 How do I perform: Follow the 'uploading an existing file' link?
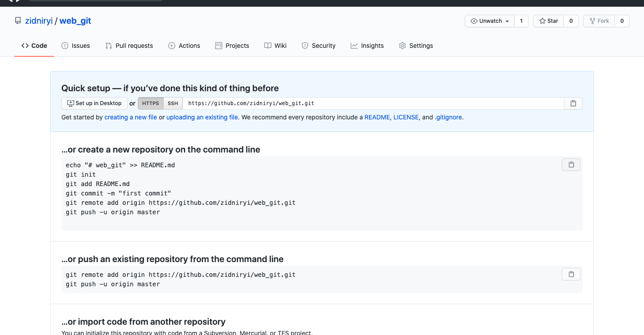(x=202, y=117)
